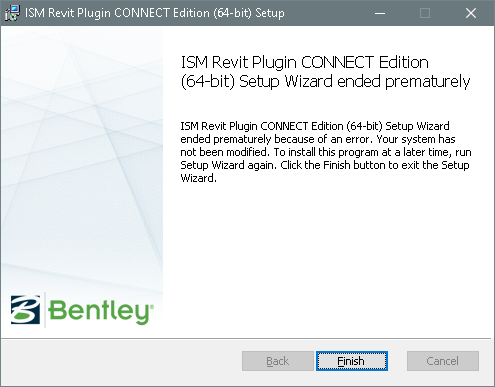Close the setup wizard window
The height and width of the screenshot is (387, 495).
pos(471,13)
